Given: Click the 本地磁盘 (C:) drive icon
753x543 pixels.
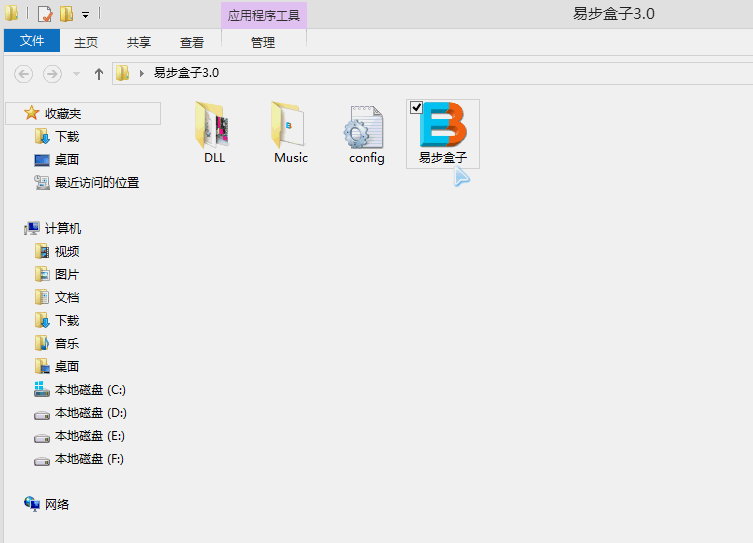Looking at the screenshot, I should pyautogui.click(x=42, y=389).
